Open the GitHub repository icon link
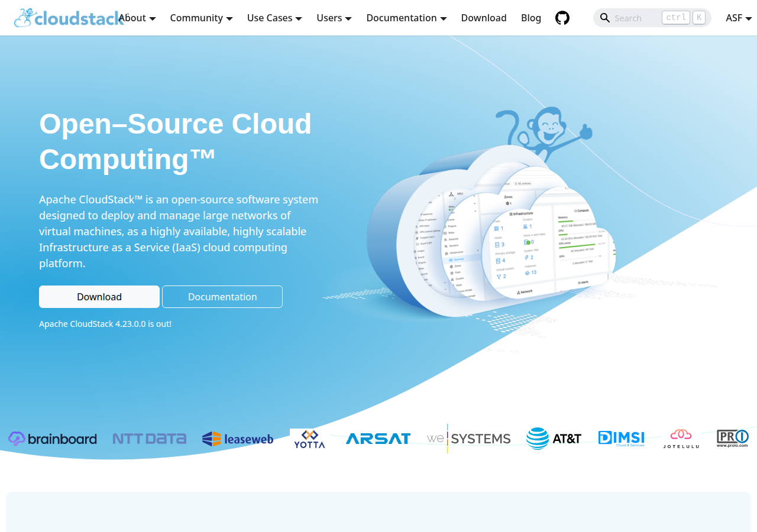 (x=562, y=18)
